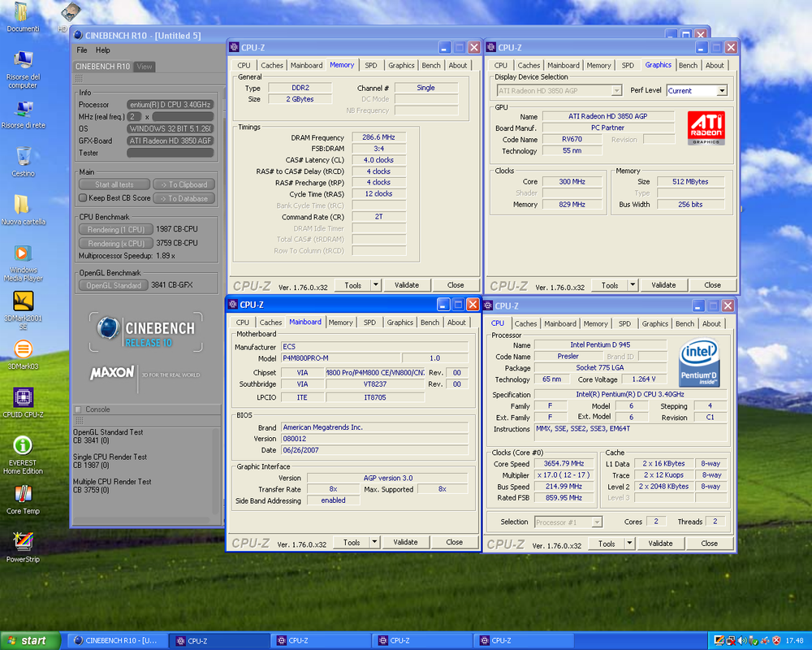Viewport: 812px width, 650px height.
Task: Launch Windows Media Player desktop icon
Action: click(23, 262)
